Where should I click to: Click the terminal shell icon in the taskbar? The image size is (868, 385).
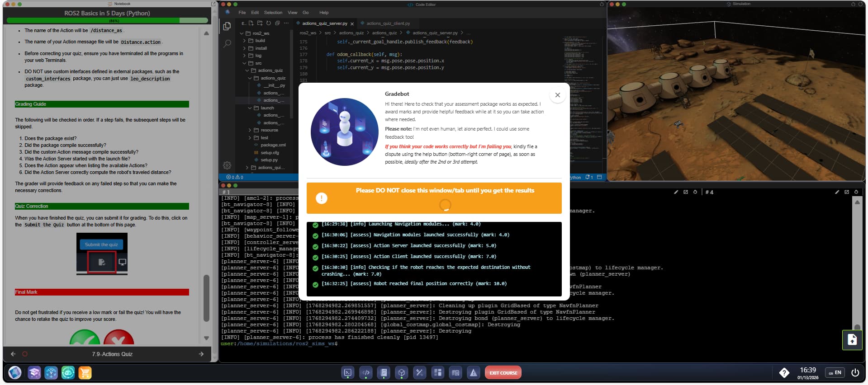348,373
